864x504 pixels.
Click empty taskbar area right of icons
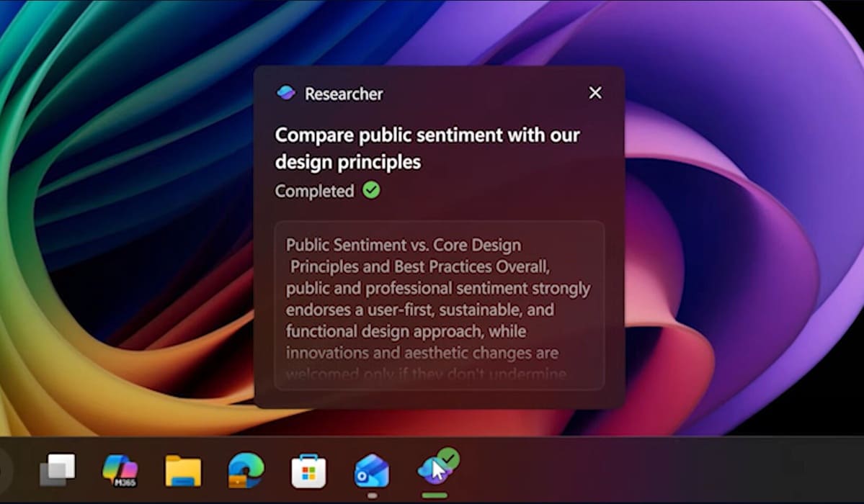[x=649, y=471]
